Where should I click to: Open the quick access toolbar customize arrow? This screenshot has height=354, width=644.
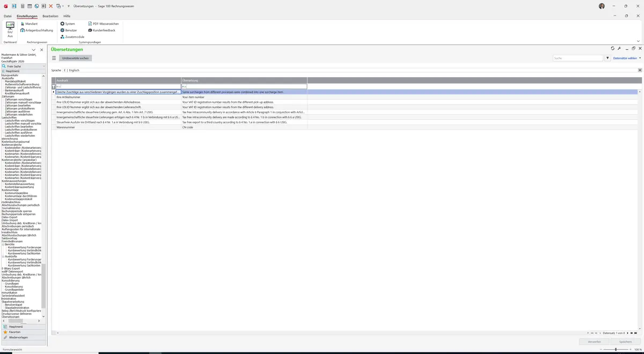[70, 6]
